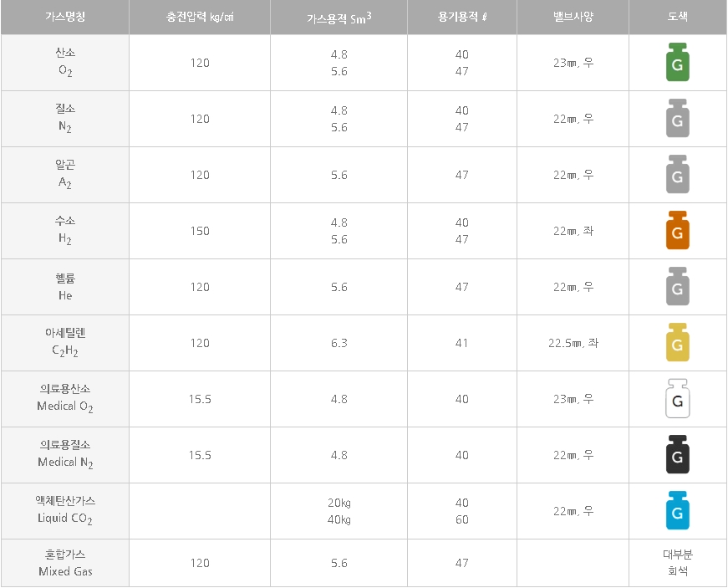
Task: Click the 아세틸렌 C2H2 name cell
Action: pyautogui.click(x=65, y=342)
